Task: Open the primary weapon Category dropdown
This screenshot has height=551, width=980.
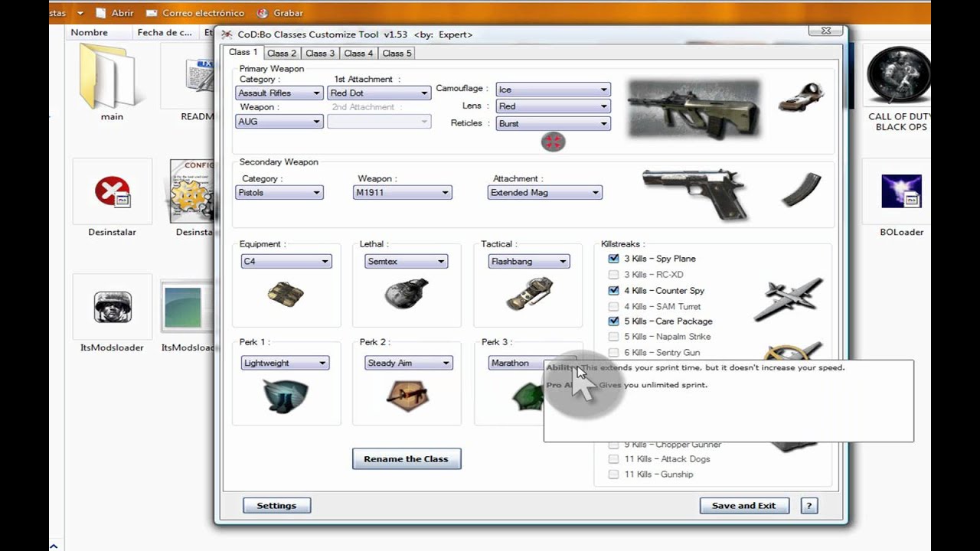Action: click(x=279, y=93)
